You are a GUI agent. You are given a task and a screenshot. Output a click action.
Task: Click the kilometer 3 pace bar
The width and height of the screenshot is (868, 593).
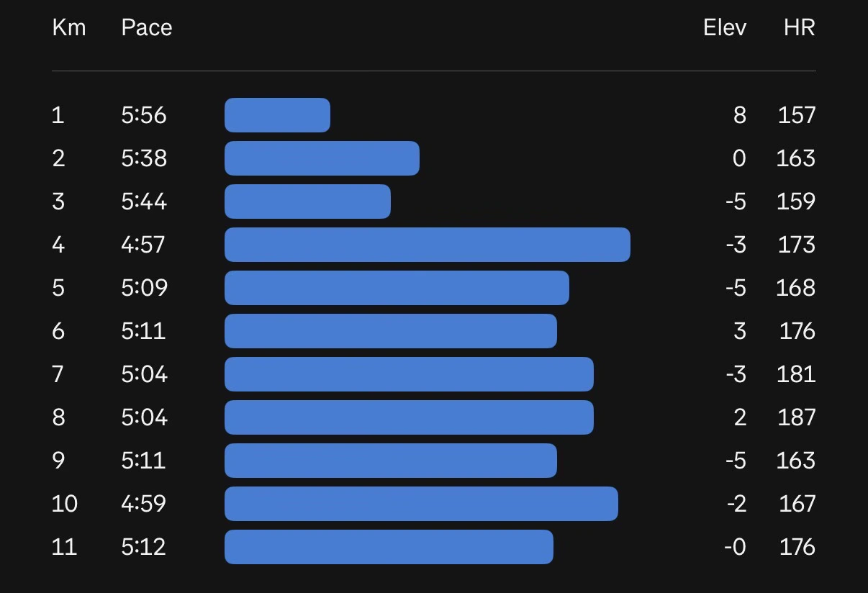pyautogui.click(x=307, y=202)
